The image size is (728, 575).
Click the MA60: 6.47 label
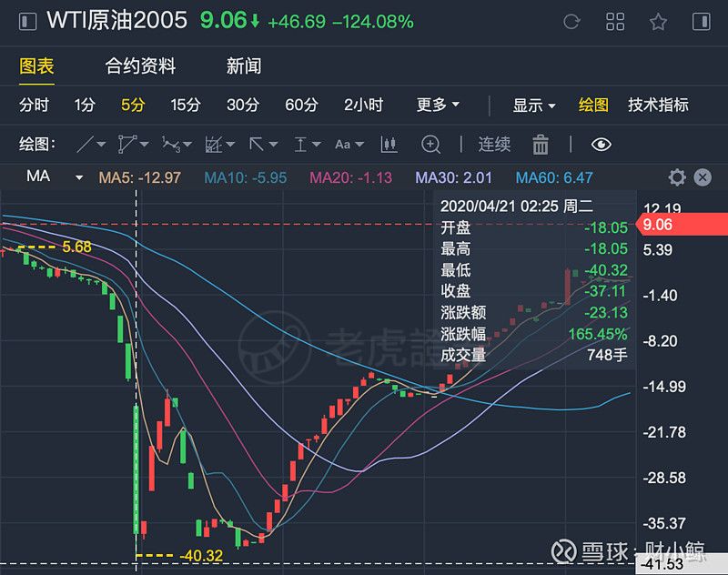pos(554,177)
